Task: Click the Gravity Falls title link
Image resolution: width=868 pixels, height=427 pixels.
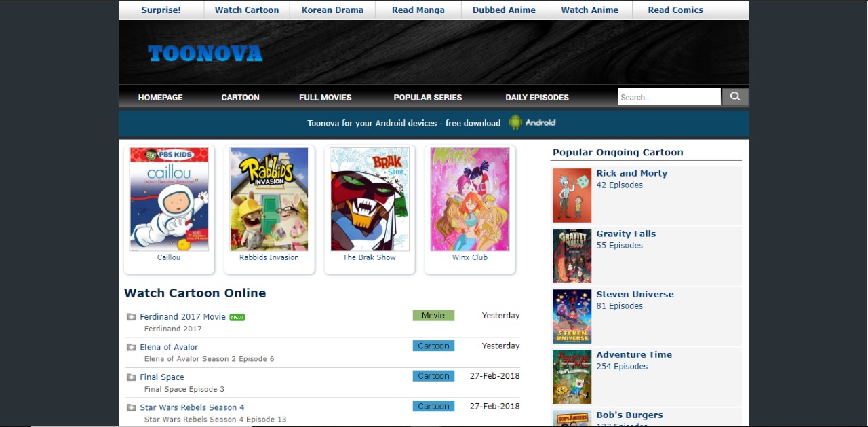Action: point(626,234)
